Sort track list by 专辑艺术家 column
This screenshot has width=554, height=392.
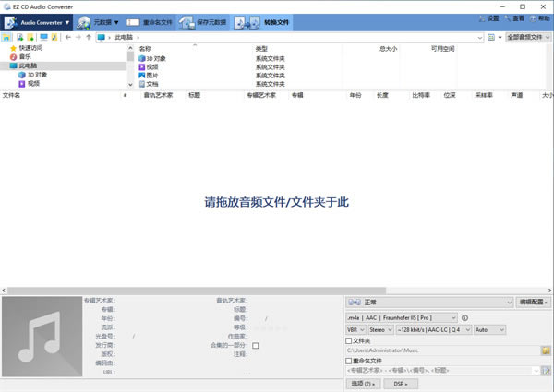tap(261, 95)
